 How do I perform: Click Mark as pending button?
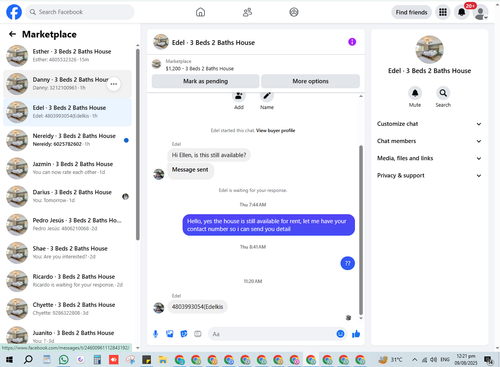click(x=205, y=81)
